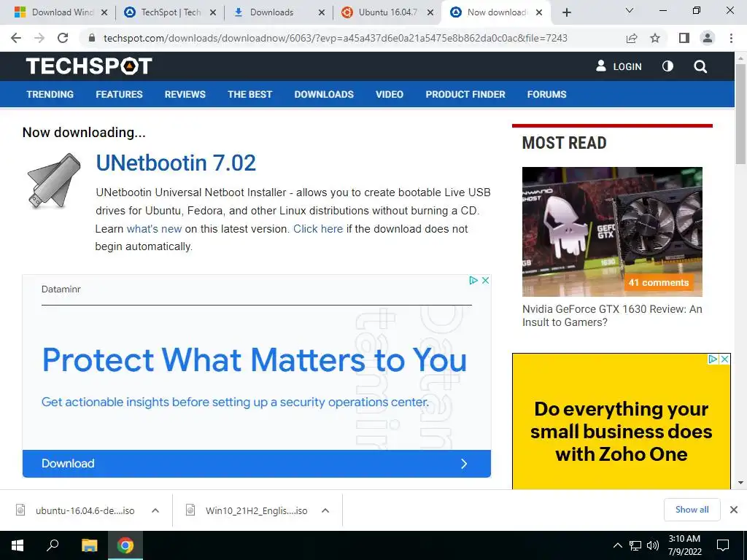The image size is (747, 560).
Task: Open the browser side panel
Action: [x=684, y=38]
